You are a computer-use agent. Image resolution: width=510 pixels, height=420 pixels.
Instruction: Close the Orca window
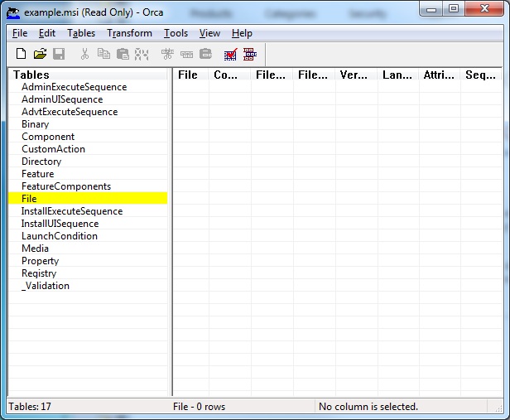pos(484,9)
